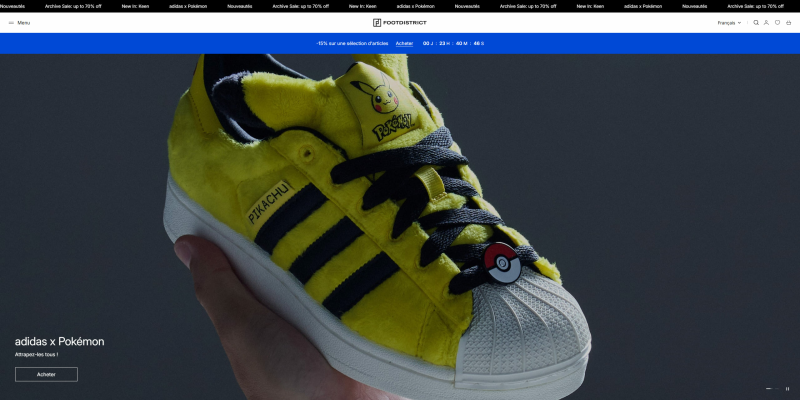Open the shopping bag cart icon
Screen dimensions: 800x400
(789, 22)
